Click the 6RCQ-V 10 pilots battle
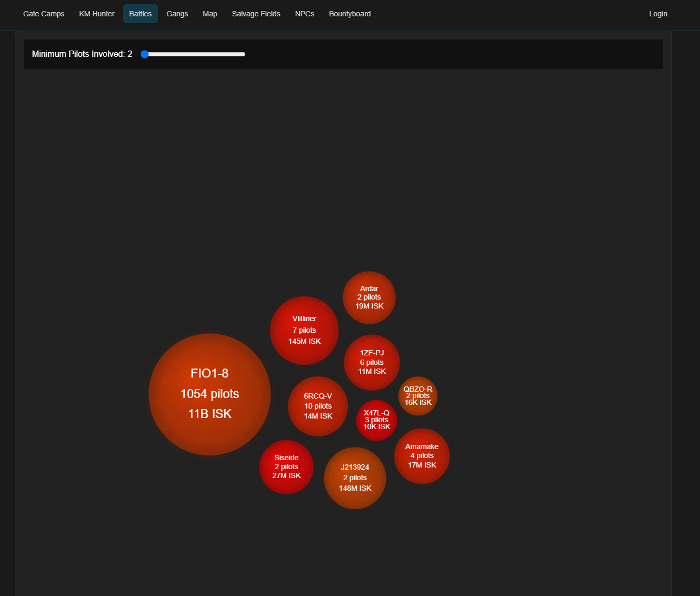Image resolution: width=700 pixels, height=596 pixels. point(318,406)
